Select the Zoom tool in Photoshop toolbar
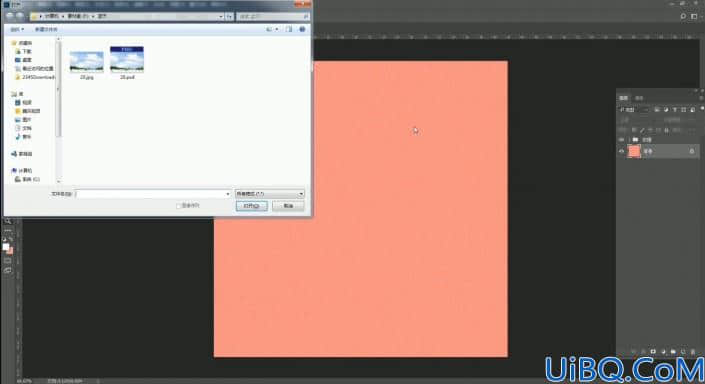The height and width of the screenshot is (384, 705). [8, 221]
